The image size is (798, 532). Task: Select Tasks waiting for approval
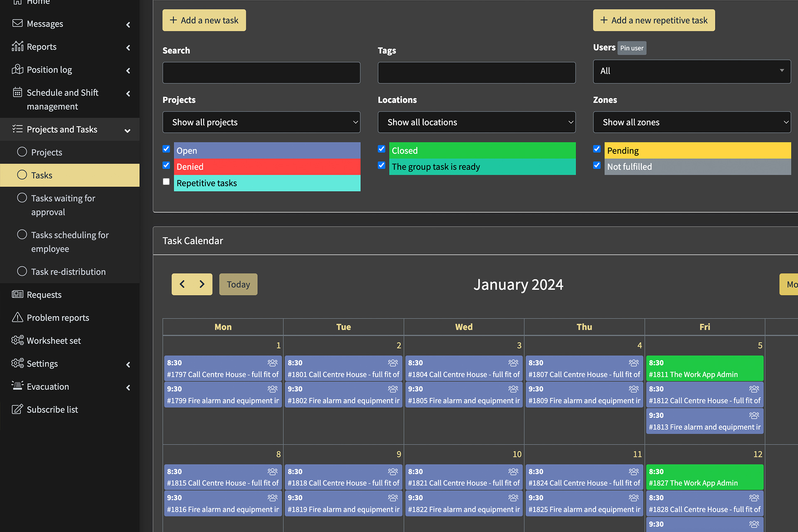(63, 205)
